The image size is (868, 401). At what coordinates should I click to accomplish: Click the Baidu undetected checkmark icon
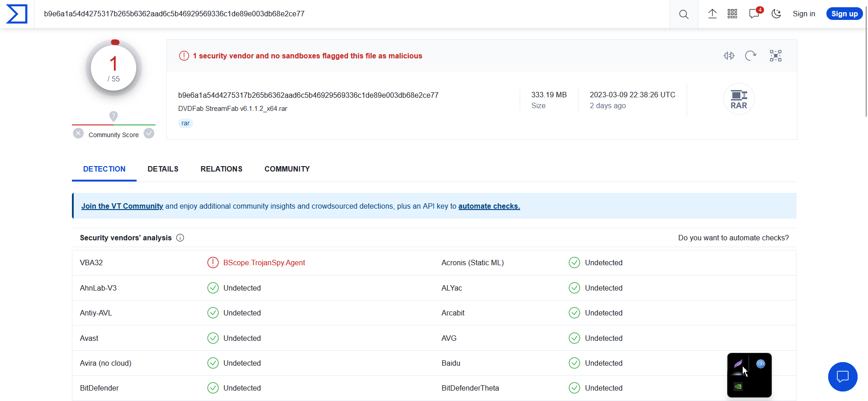[x=574, y=363]
